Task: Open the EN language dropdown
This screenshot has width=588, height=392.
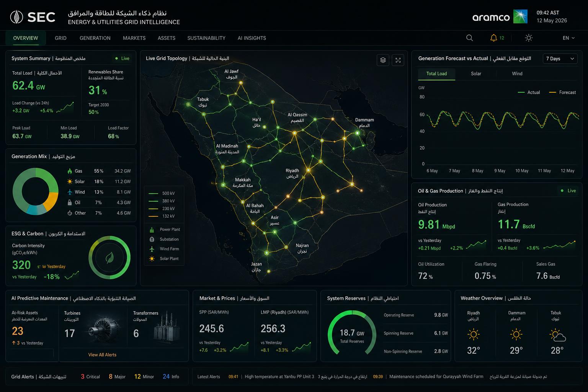Action: [x=568, y=38]
